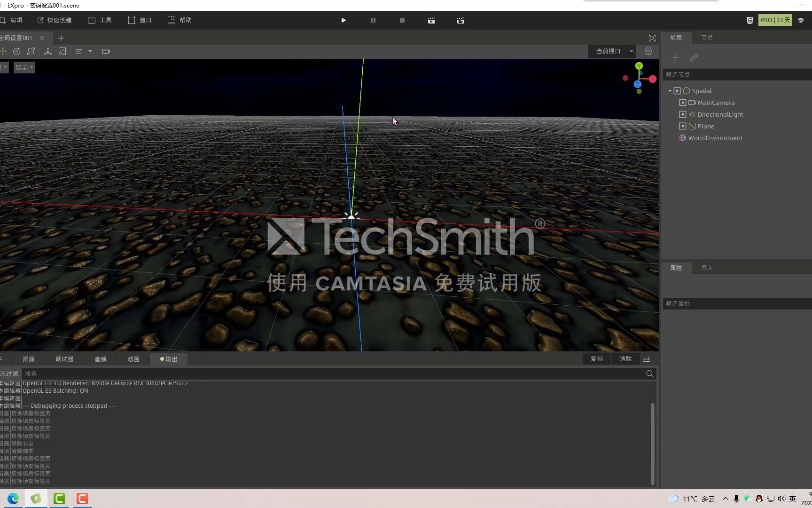Toggle visibility box of Plane node
Screen dimensions: 812x508
pyautogui.click(x=683, y=126)
